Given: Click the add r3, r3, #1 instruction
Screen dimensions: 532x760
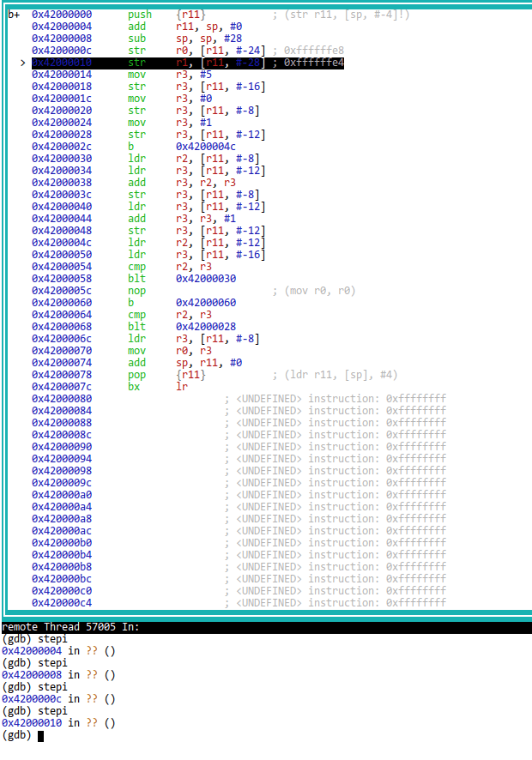Looking at the screenshot, I should [x=182, y=219].
